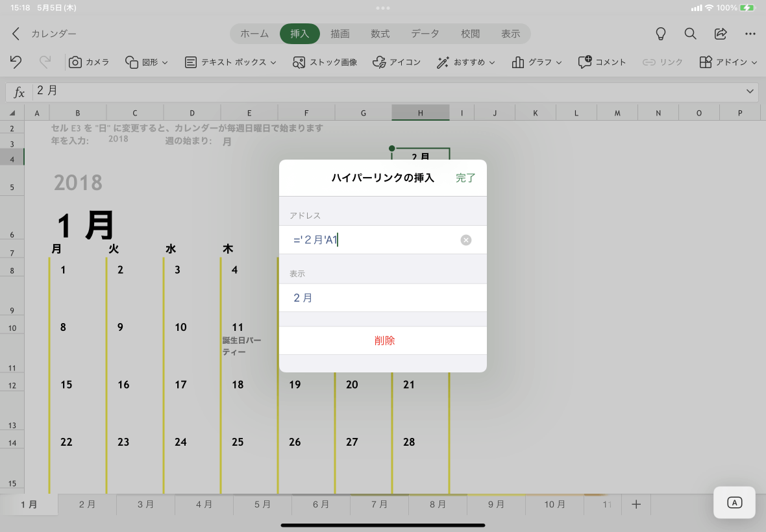Click the year 2018 heading
Screen dimensions: 766x532
78,182
